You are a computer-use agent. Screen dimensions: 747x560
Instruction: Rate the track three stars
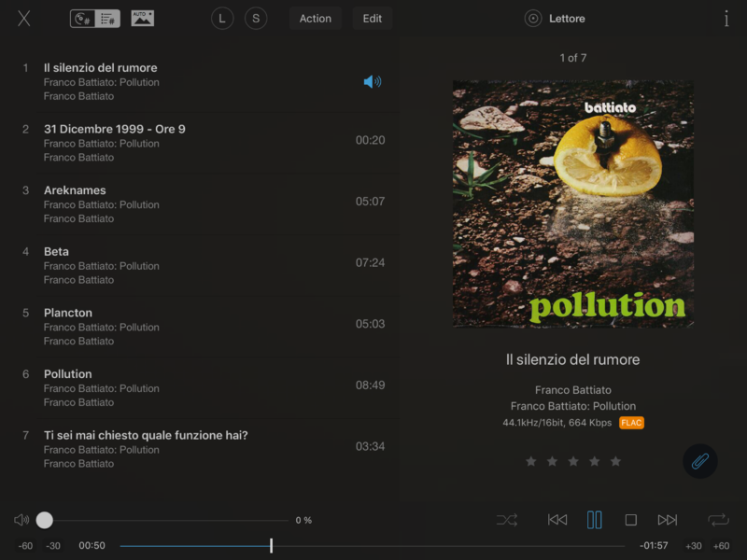coord(573,461)
